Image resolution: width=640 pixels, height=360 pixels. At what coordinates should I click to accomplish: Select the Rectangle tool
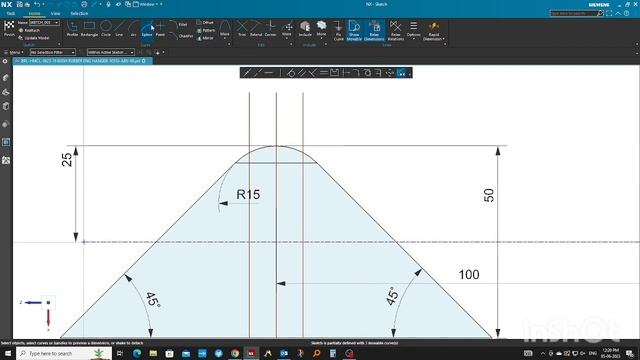[89, 29]
